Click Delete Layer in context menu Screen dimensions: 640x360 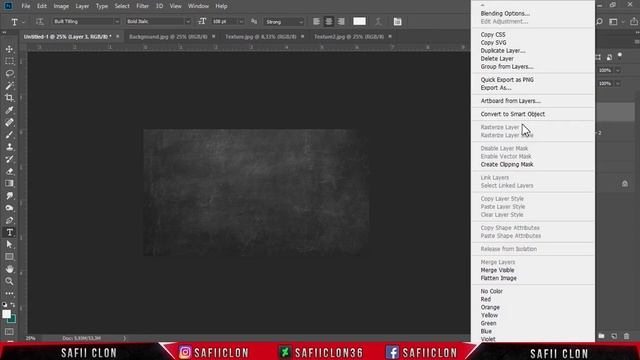(x=497, y=59)
